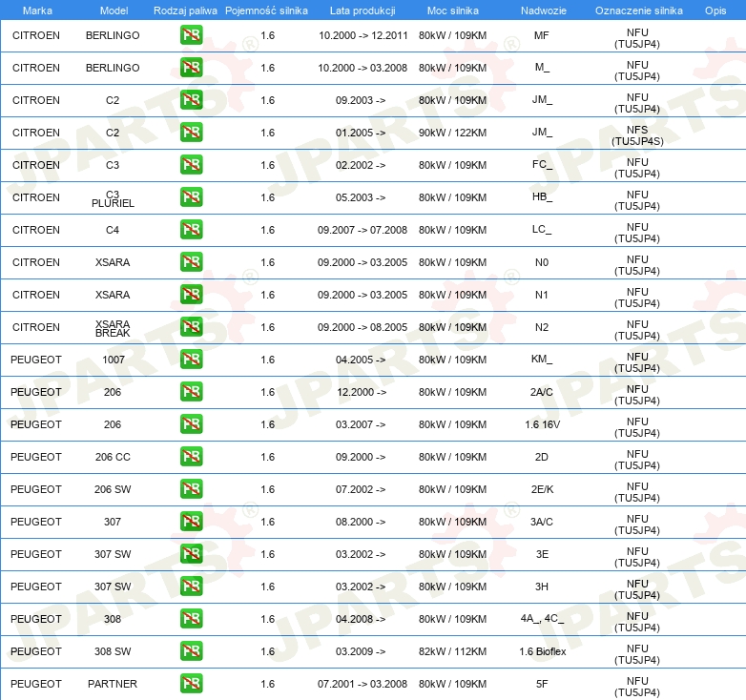The width and height of the screenshot is (746, 700).
Task: Click the NFS (TU5JP4S) engine code cell
Action: point(637,135)
